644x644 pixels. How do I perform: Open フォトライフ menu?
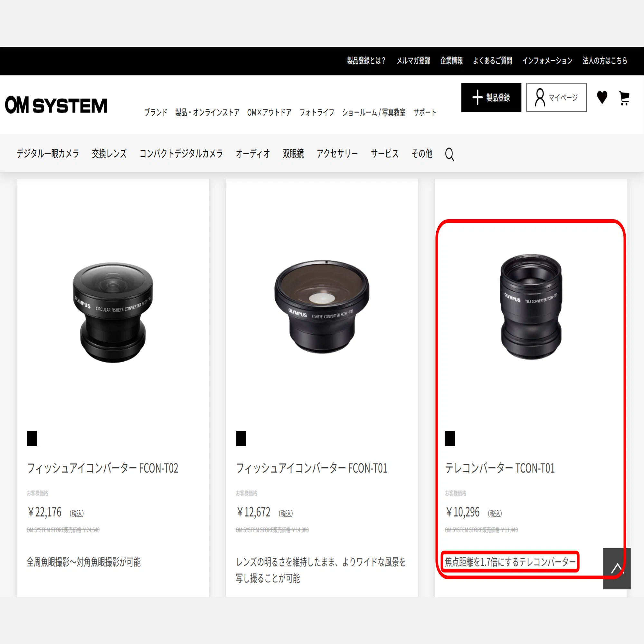click(317, 112)
